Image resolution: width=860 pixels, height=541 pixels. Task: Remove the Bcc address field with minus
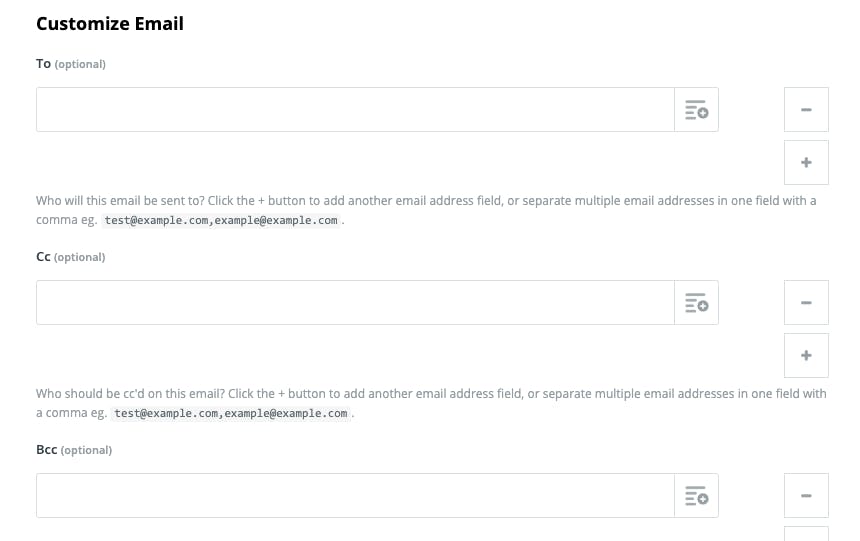[806, 496]
